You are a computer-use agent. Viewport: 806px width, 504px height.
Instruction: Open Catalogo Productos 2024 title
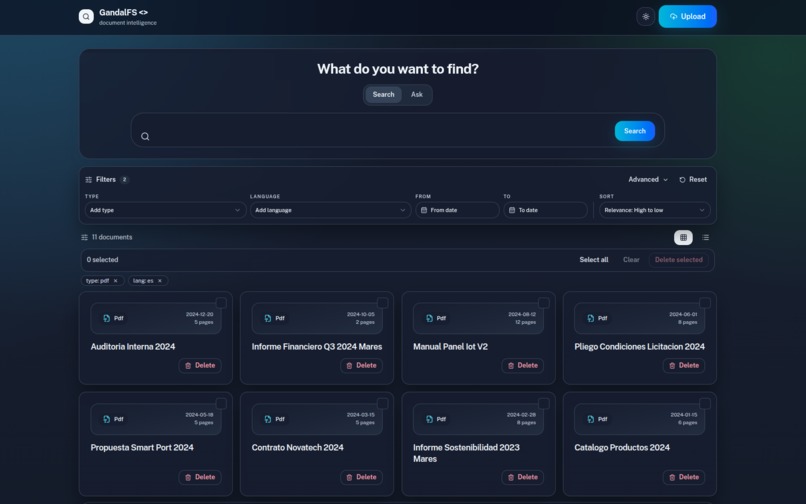[x=622, y=447]
